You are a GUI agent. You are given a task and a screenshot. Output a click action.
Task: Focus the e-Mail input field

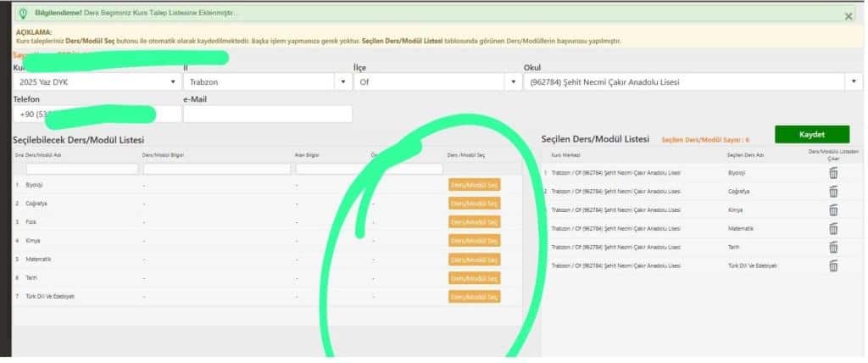pyautogui.click(x=267, y=114)
